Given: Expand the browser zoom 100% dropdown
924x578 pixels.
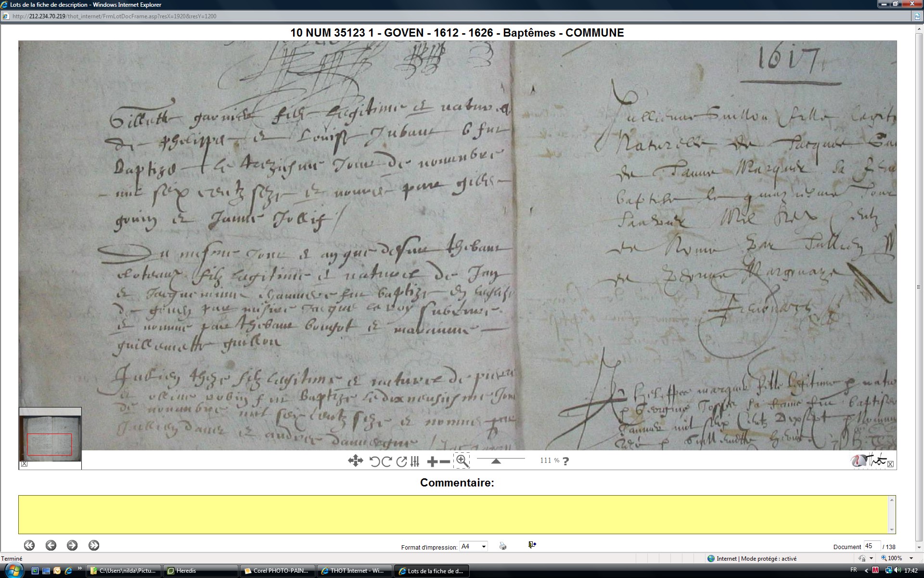Looking at the screenshot, I should click(x=911, y=558).
